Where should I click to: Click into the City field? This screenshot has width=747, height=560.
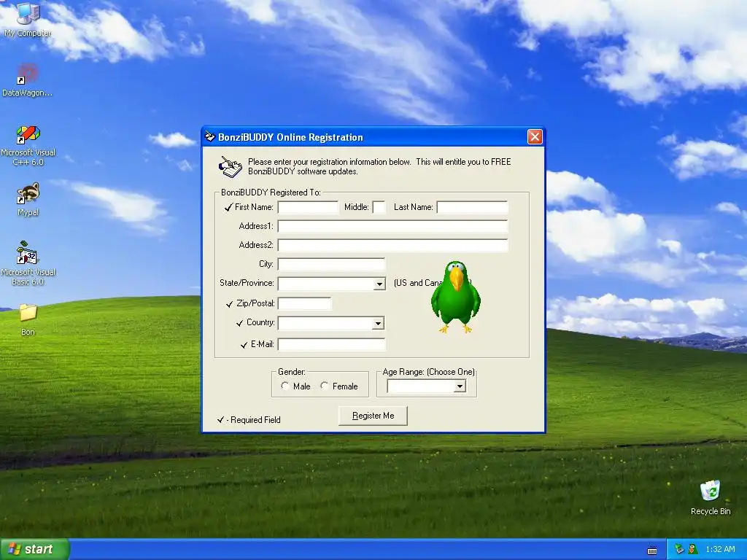click(x=332, y=264)
